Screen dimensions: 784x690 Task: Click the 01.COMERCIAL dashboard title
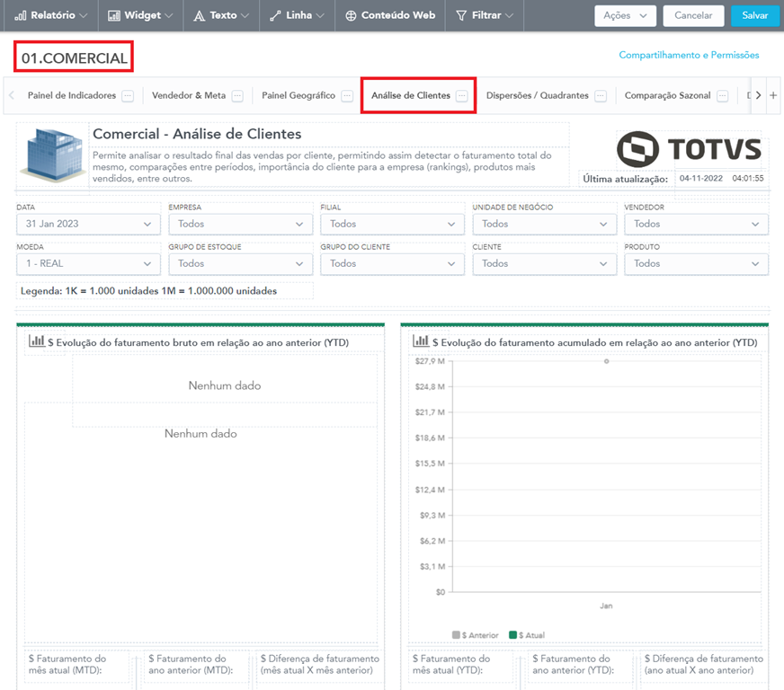(74, 58)
